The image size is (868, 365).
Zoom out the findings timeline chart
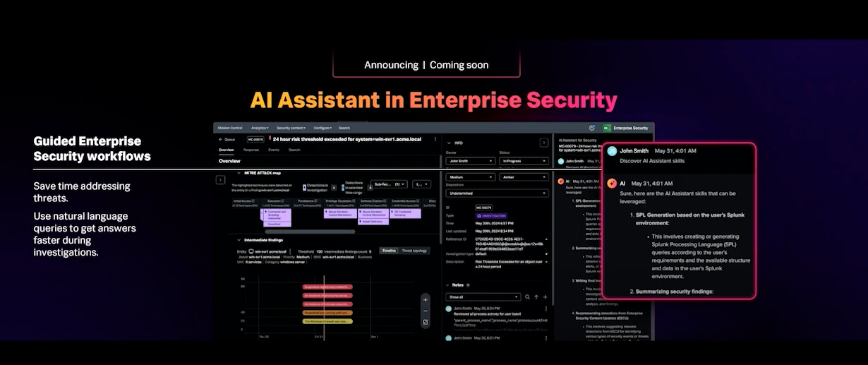coord(426,311)
